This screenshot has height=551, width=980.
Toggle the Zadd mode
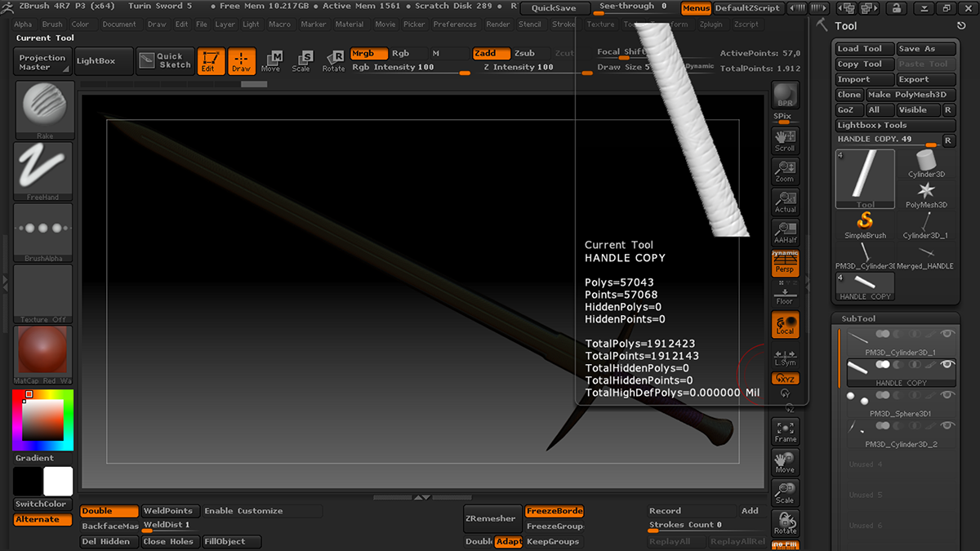pyautogui.click(x=490, y=54)
